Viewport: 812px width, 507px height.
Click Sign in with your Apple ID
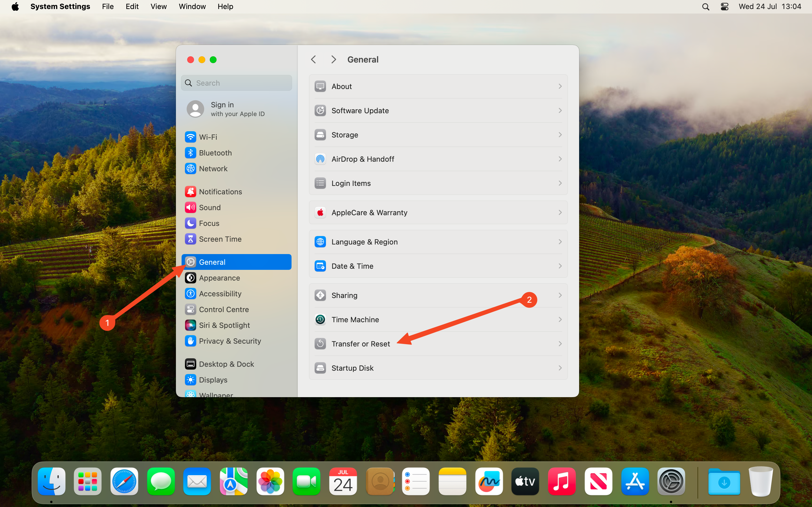pyautogui.click(x=236, y=109)
